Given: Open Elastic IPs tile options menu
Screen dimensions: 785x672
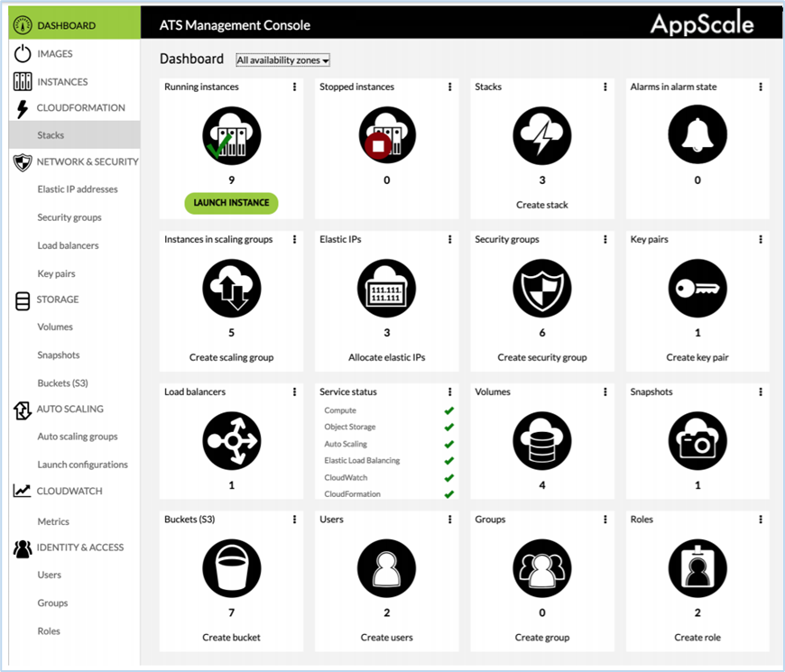Looking at the screenshot, I should (x=449, y=239).
